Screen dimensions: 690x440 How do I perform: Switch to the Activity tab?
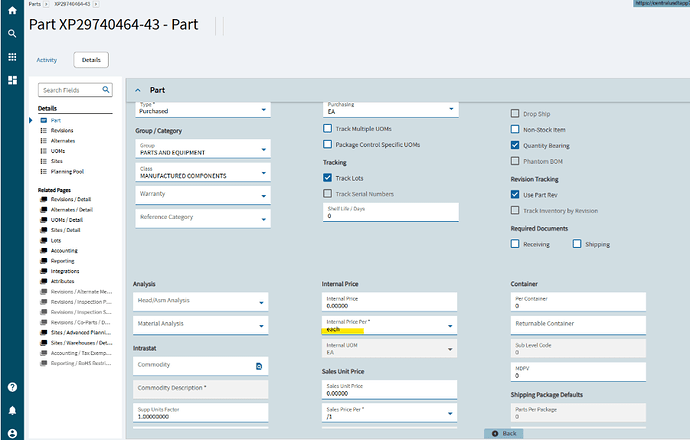[x=47, y=60]
